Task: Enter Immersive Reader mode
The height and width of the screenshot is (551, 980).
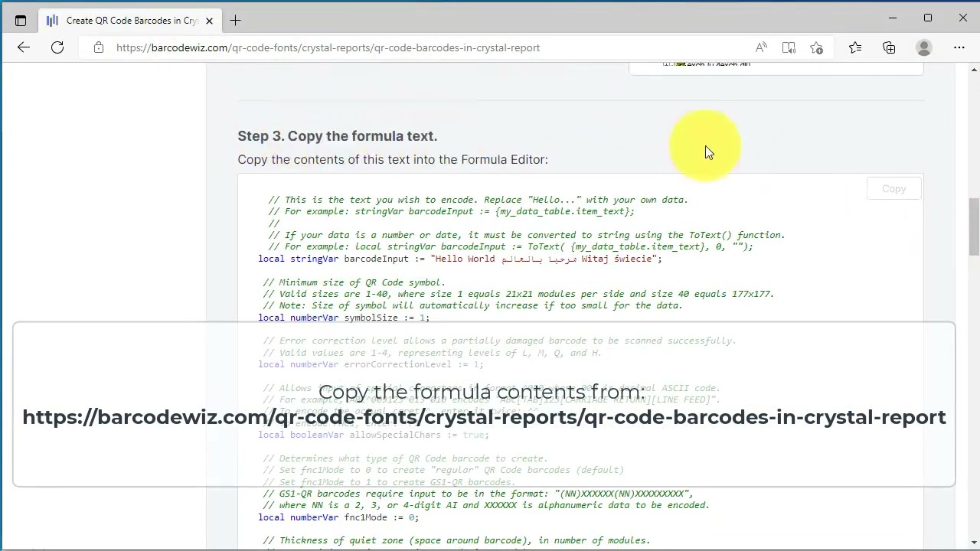Action: pos(789,47)
